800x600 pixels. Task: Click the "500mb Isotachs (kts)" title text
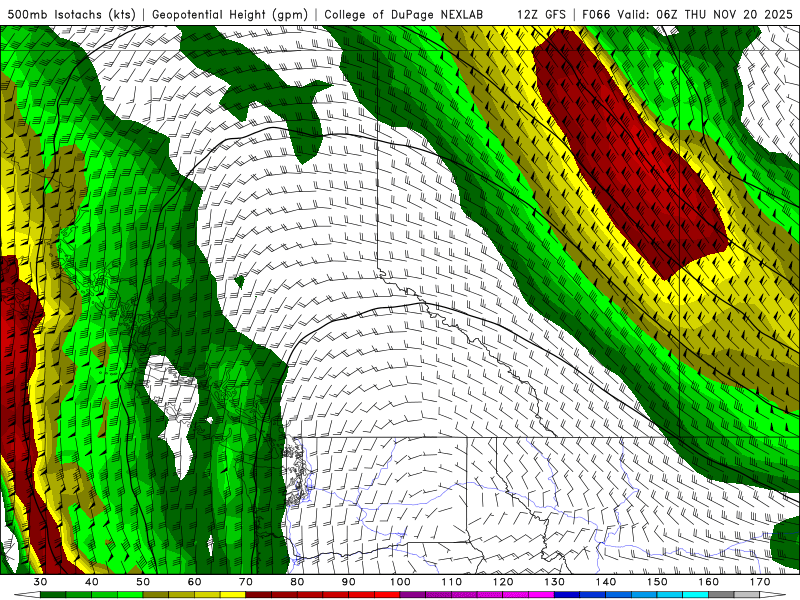pos(71,14)
